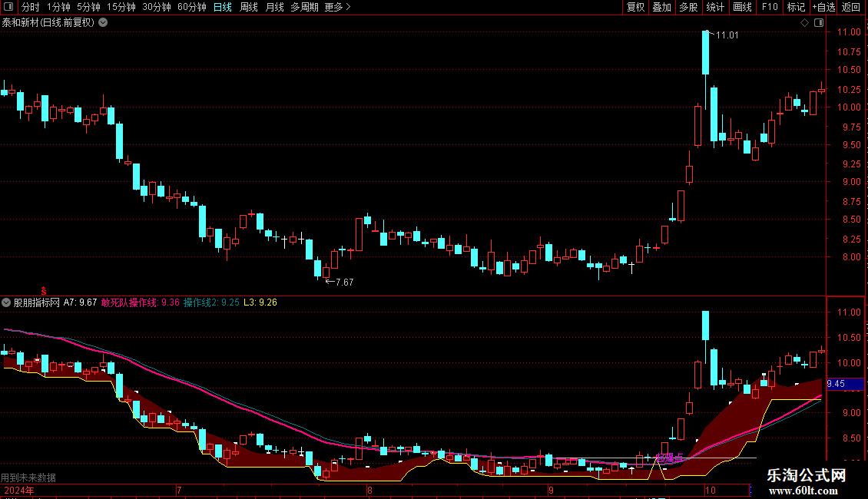Viewport: 868px width, 499px height.
Task: Select the 日线 daily chart tab
Action: point(223,7)
